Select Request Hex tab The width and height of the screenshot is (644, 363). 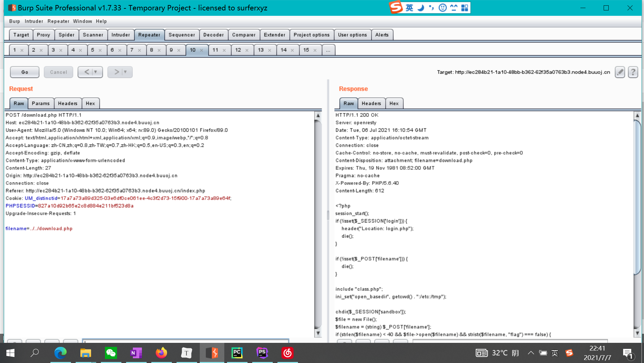[90, 104]
